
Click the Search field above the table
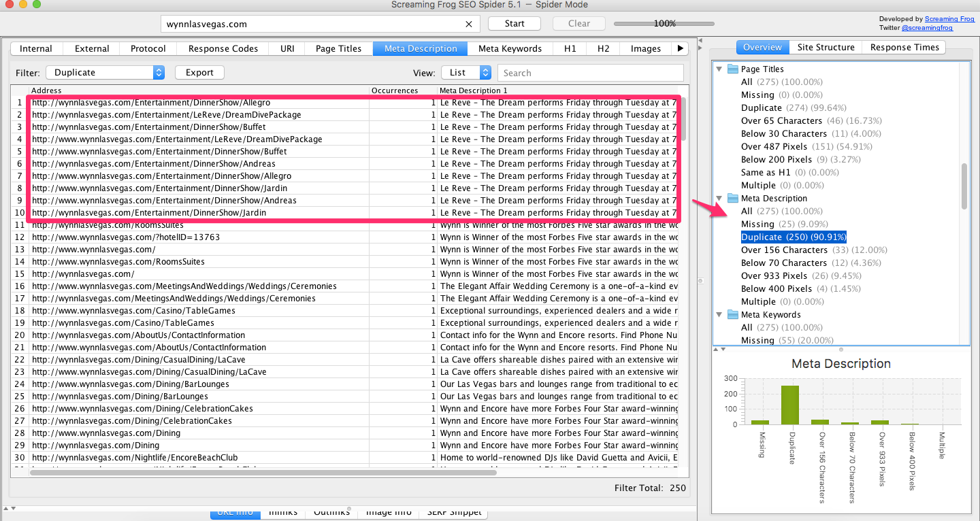[x=590, y=73]
